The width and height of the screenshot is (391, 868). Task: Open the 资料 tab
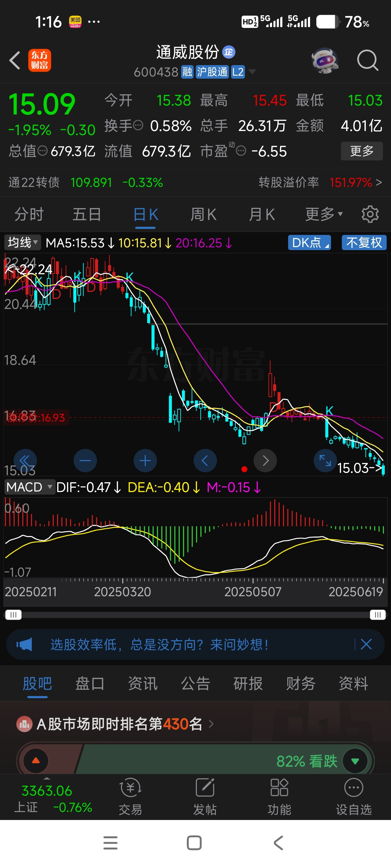353,683
